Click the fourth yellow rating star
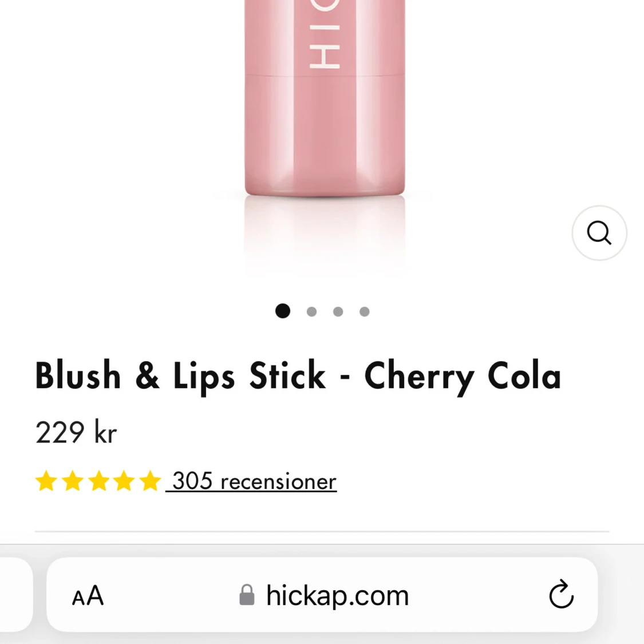The height and width of the screenshot is (644, 644). [124, 481]
